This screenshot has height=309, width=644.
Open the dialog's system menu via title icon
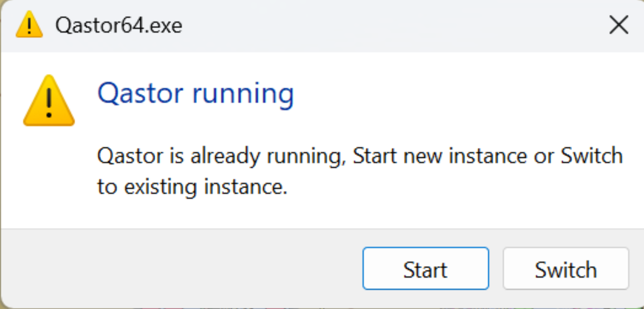tap(29, 25)
